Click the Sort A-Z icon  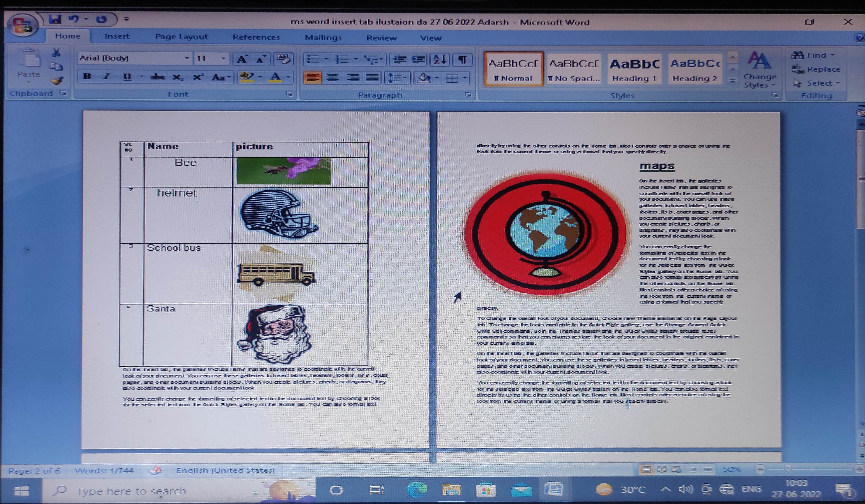(x=439, y=59)
